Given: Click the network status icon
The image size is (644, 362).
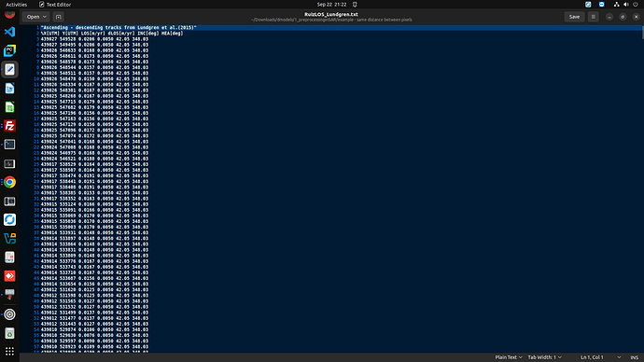Looking at the screenshot, I should coord(616,5).
